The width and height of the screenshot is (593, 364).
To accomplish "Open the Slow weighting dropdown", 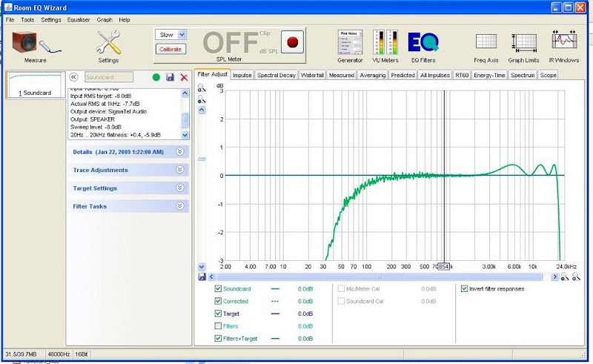I will click(x=171, y=34).
